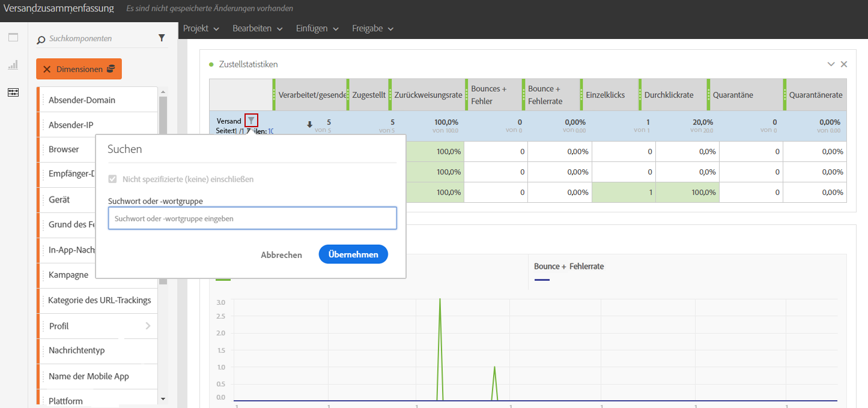Open the Einfügen menu
Image resolution: width=868 pixels, height=408 pixels.
317,28
